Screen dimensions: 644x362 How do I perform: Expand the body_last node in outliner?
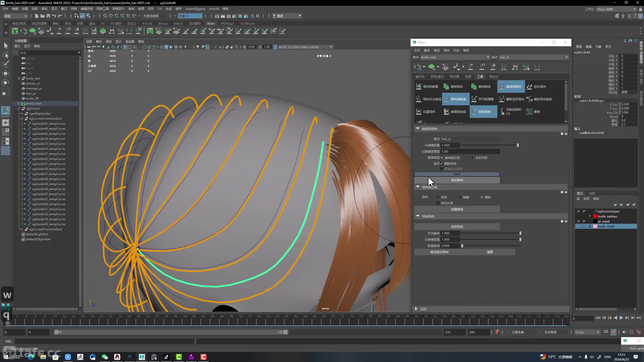pos(19,78)
